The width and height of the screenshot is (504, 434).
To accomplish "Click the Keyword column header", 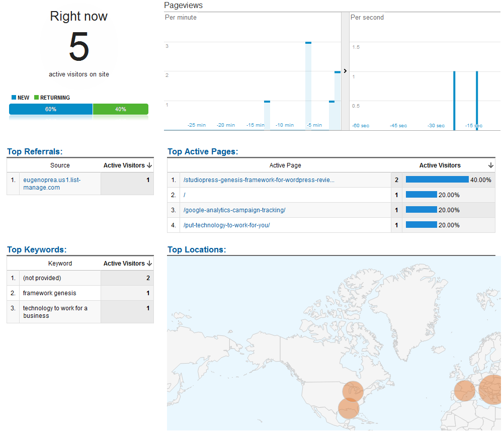I will 60,263.
